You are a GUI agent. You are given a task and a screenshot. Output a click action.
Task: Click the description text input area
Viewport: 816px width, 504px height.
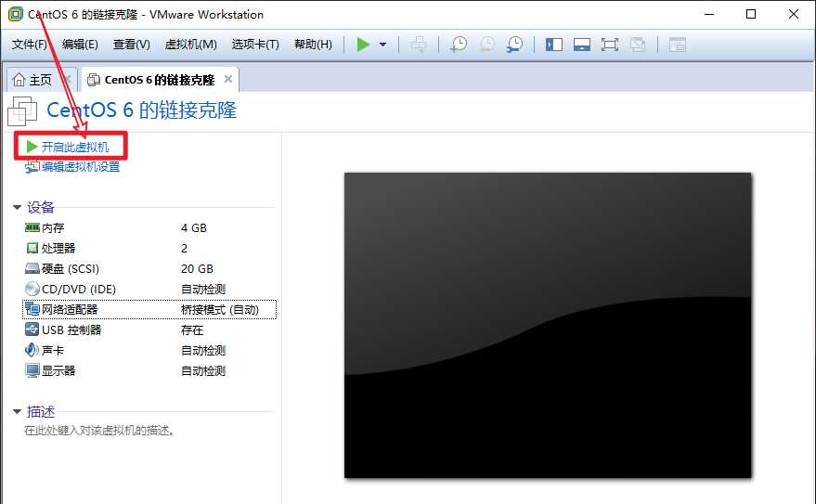pyautogui.click(x=99, y=431)
